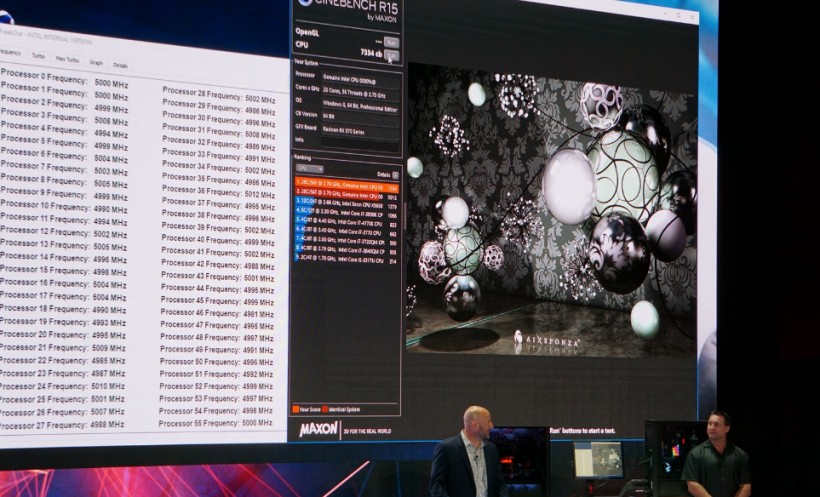Click the Processor 36 Frequency row
This screenshot has width=820, height=497.
pyautogui.click(x=218, y=192)
